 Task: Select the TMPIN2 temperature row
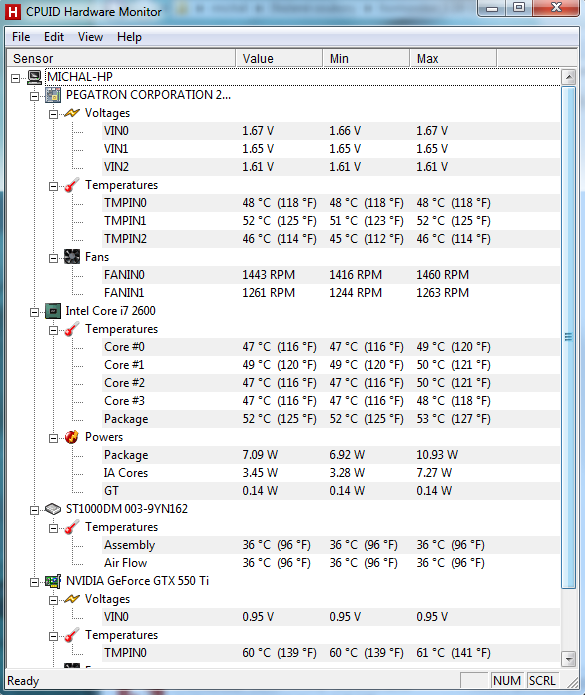pyautogui.click(x=330, y=239)
